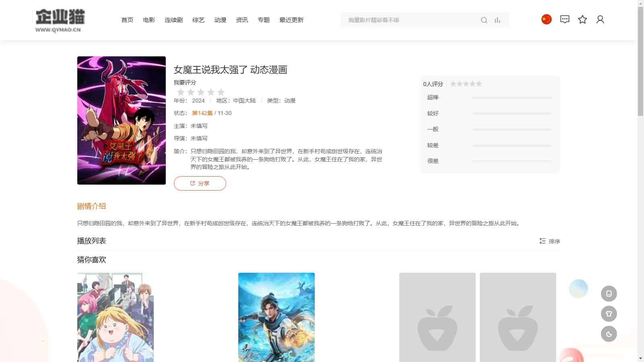
Task: Click the 剧情介绍 section heading
Action: (91, 206)
